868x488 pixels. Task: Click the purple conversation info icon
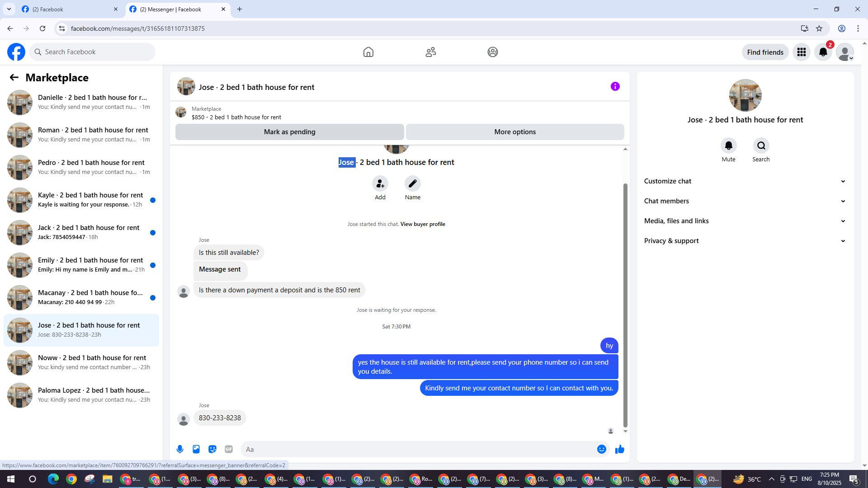615,87
